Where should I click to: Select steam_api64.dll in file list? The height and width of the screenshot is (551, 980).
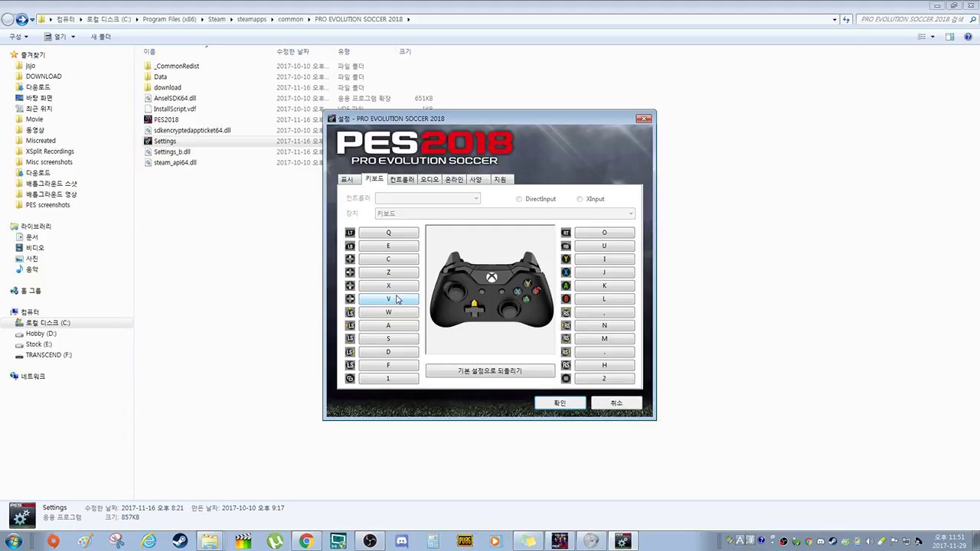175,162
